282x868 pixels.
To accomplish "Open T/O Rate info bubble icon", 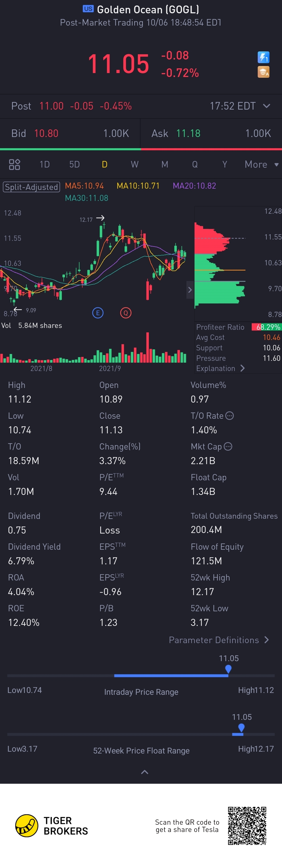I will tap(229, 415).
